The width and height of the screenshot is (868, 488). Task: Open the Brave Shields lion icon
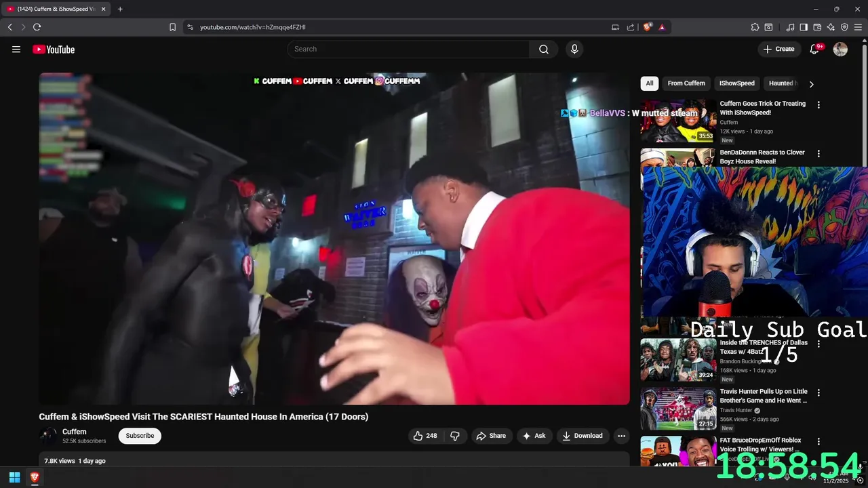click(x=647, y=27)
